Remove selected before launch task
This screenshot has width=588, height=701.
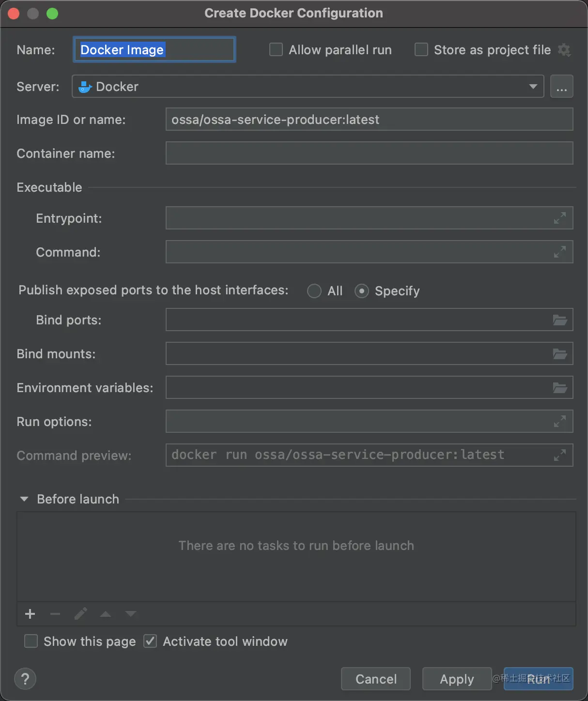(55, 614)
